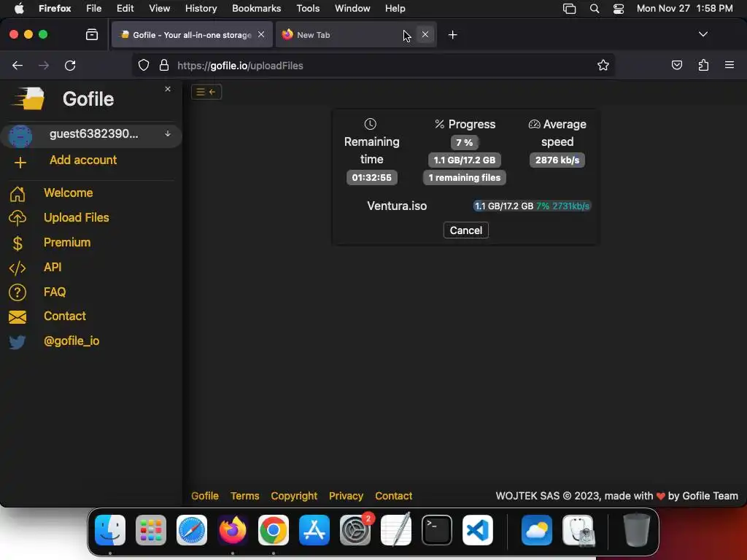Click the FAQ question mark icon
The height and width of the screenshot is (560, 747).
point(18,292)
